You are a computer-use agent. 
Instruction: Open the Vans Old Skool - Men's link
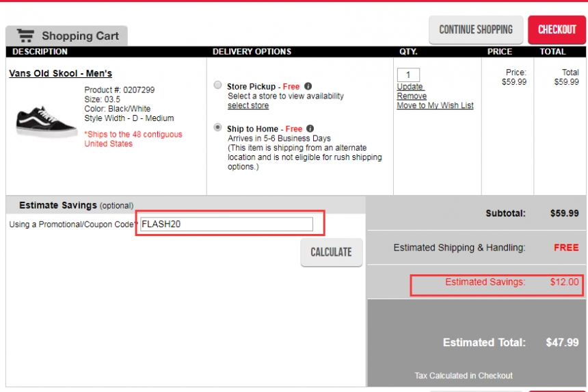[60, 73]
